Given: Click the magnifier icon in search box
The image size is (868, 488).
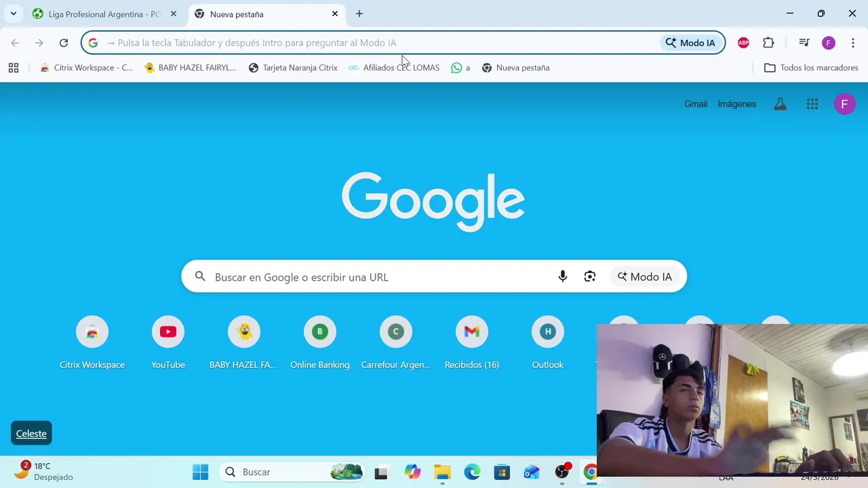Looking at the screenshot, I should point(200,277).
